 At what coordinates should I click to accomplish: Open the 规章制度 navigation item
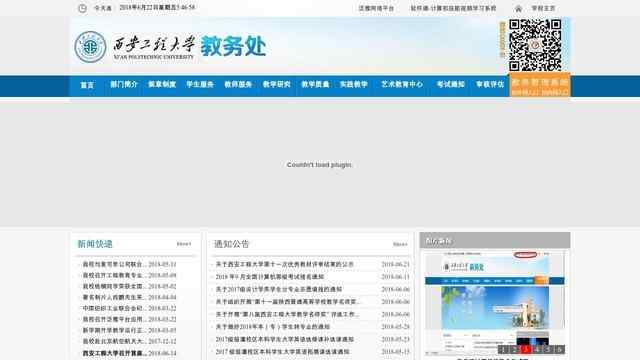coord(162,84)
